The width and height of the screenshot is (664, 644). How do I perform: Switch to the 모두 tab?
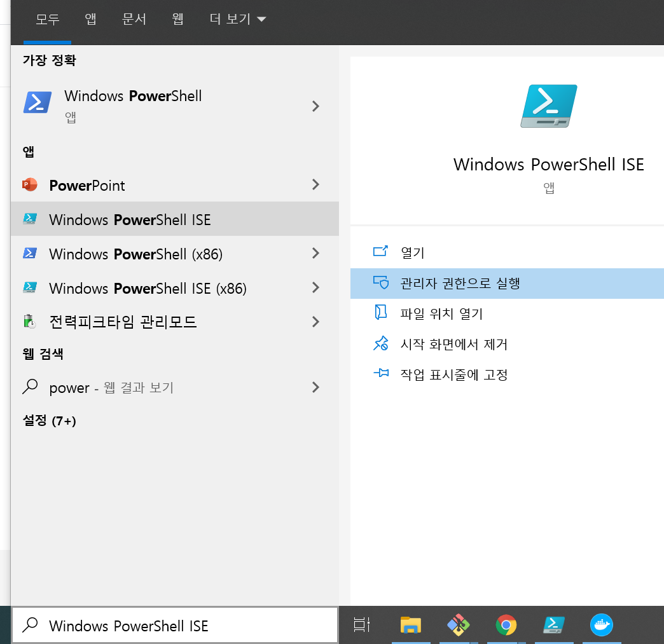(48, 19)
